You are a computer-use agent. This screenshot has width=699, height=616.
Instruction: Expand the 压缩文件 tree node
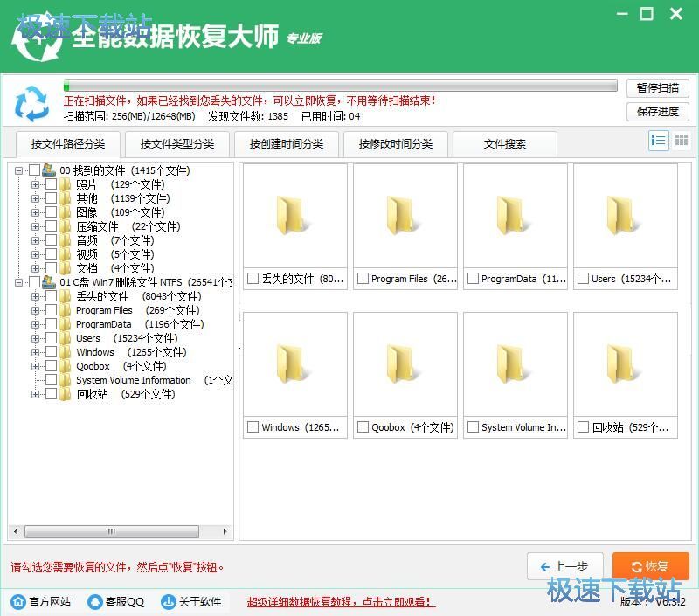(35, 226)
